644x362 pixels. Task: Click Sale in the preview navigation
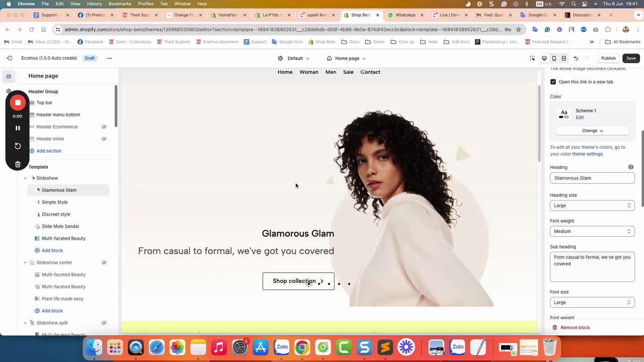tap(348, 72)
